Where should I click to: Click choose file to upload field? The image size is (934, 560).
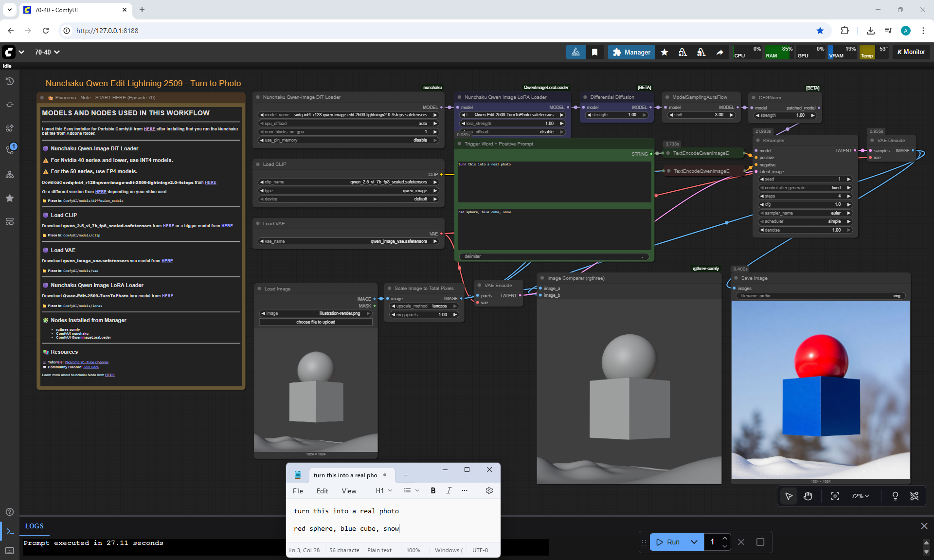click(x=316, y=322)
